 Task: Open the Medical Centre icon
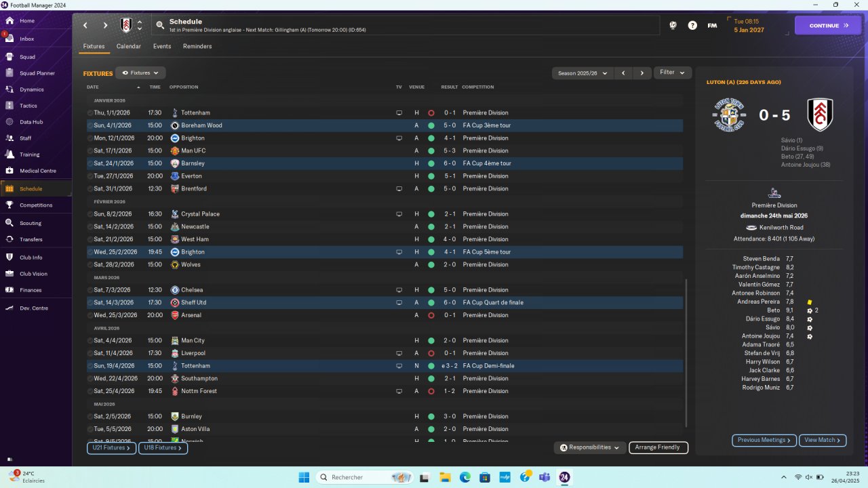click(x=9, y=171)
